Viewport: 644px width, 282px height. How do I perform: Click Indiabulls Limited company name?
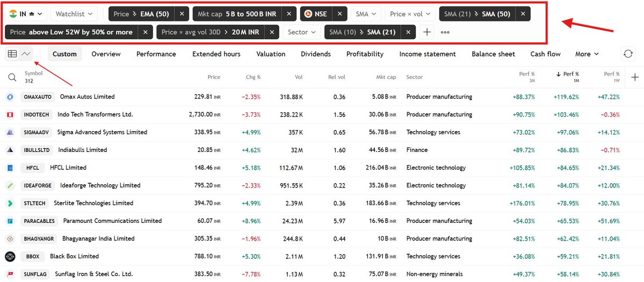tap(83, 150)
